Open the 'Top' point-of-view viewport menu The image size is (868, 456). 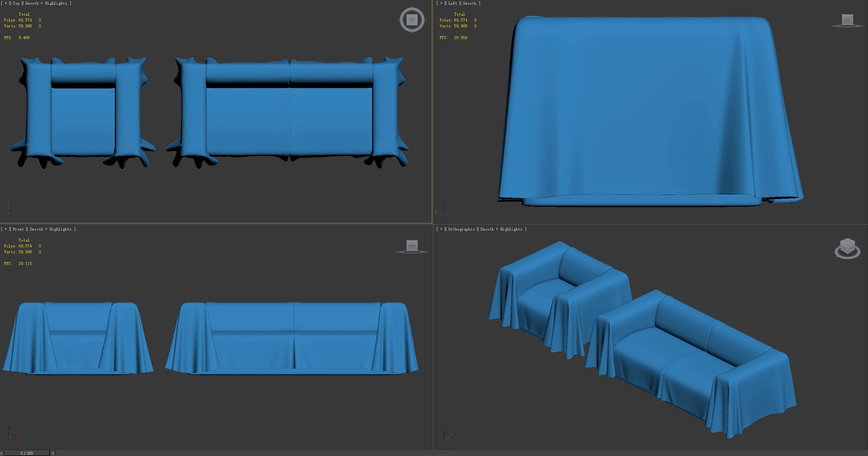click(x=16, y=3)
